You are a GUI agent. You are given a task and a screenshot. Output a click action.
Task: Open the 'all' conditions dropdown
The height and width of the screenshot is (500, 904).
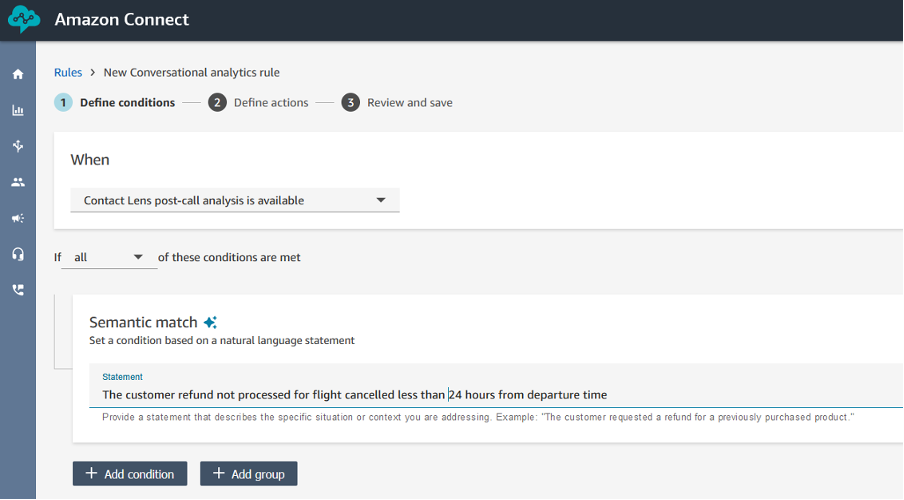109,257
